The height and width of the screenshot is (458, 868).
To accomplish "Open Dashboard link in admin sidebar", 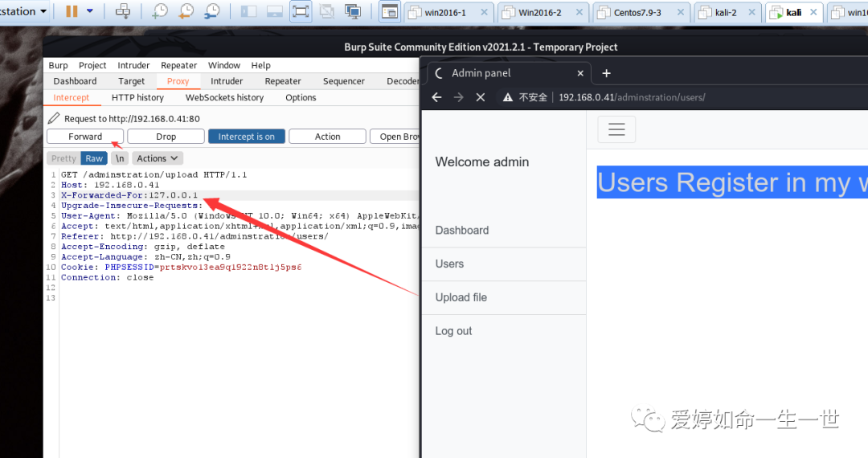I will [x=461, y=230].
